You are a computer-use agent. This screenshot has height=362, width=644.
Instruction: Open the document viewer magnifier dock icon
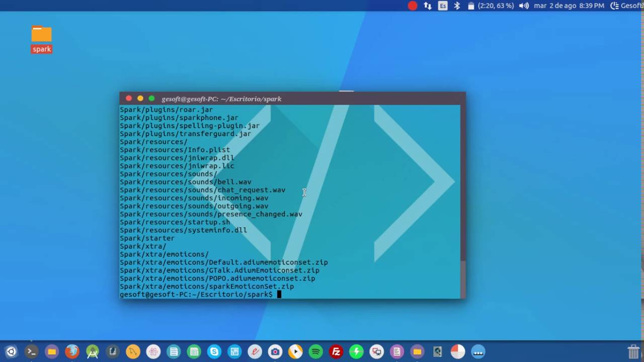[437, 352]
